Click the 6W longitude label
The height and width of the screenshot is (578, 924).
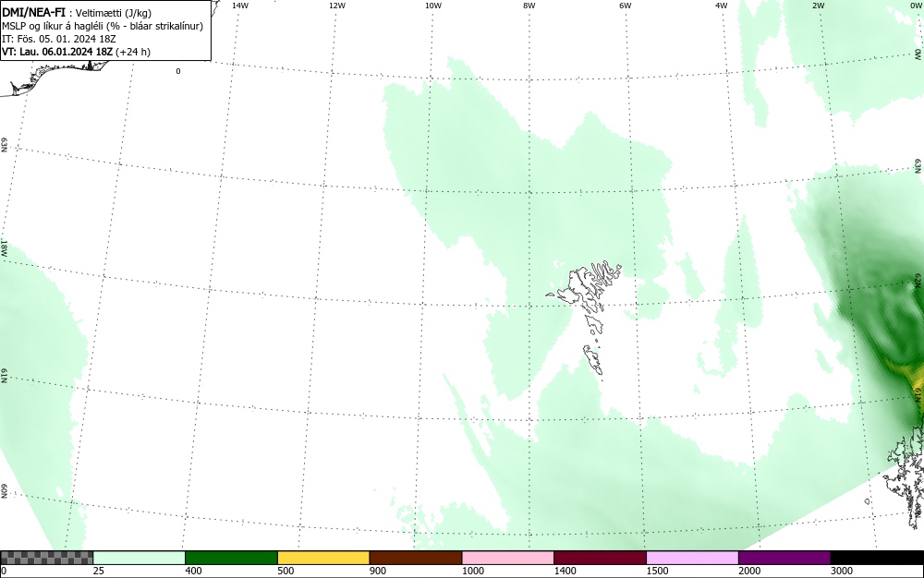[x=626, y=6]
